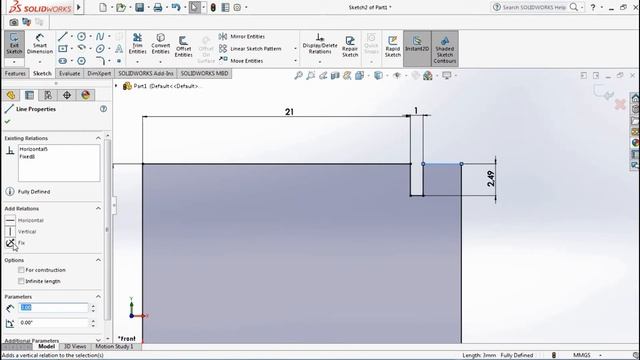The image size is (640, 360).
Task: Click the Exit Sketch button
Action: coord(14,44)
